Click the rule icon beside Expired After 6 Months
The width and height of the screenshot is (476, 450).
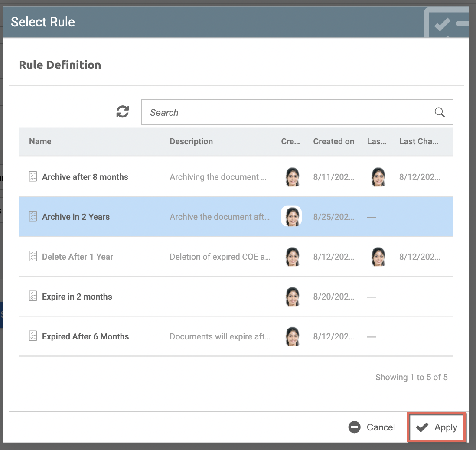[33, 336]
